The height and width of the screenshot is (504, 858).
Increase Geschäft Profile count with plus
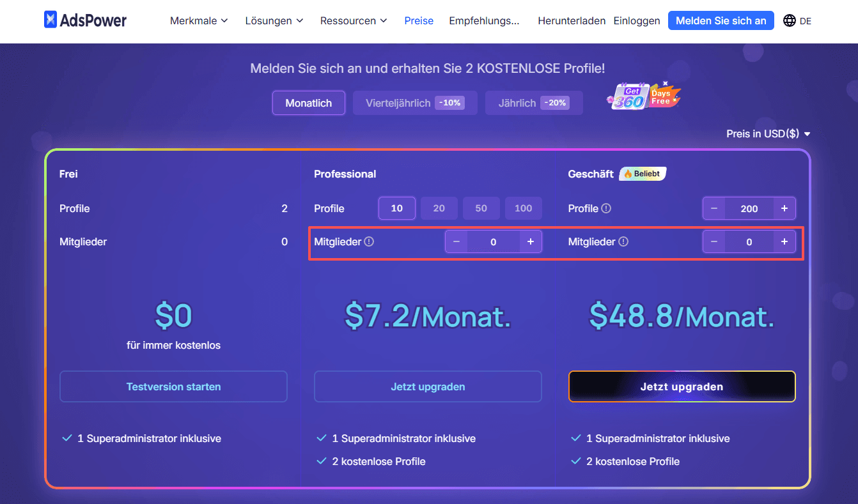(784, 208)
